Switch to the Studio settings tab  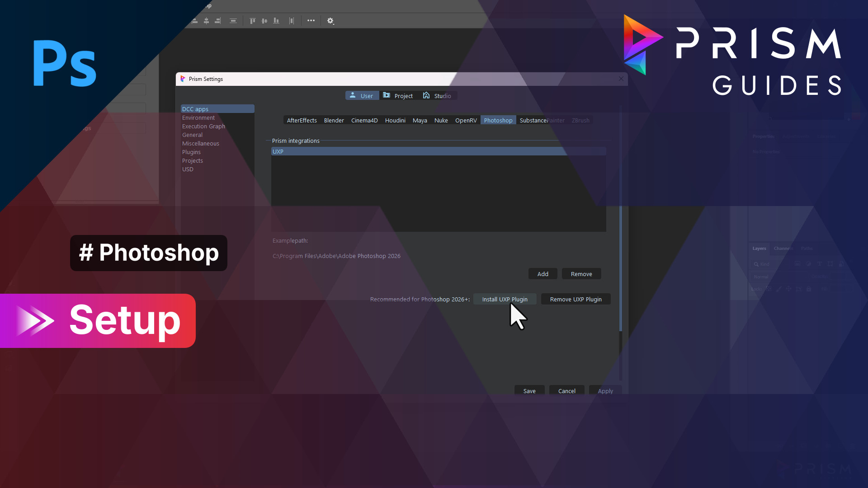click(437, 95)
